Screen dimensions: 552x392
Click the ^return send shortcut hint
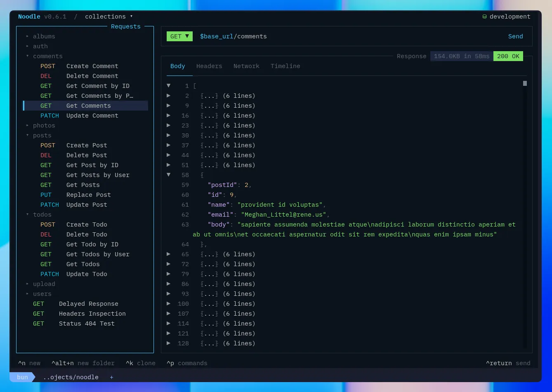(x=508, y=363)
